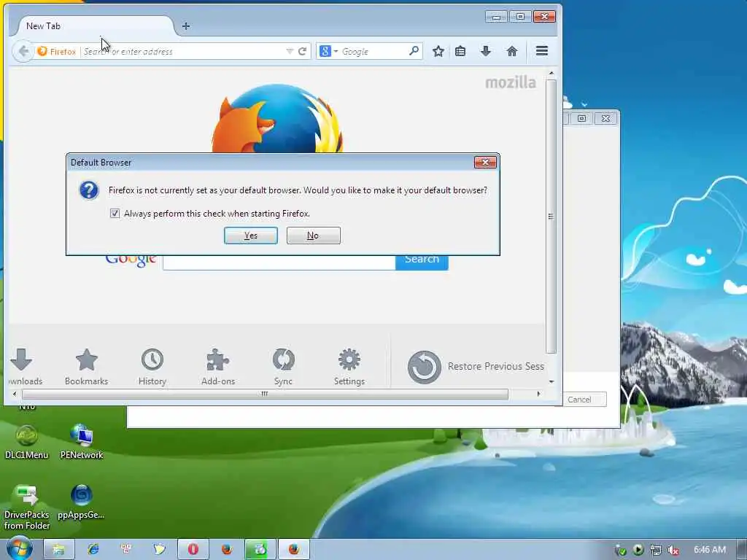Open the Windows Start menu
Screen dimensions: 747x560
pyautogui.click(x=19, y=549)
